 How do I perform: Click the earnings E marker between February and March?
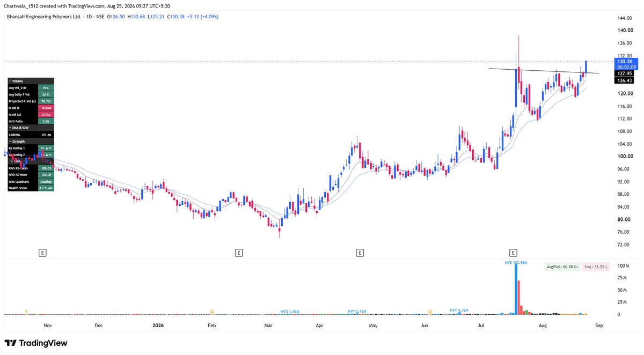238,252
